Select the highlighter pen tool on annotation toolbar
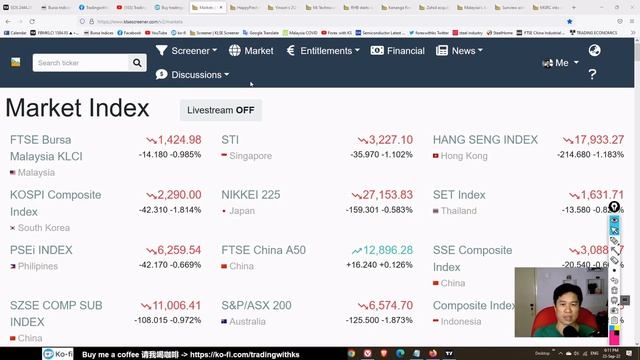The image size is (640, 360). tap(614, 241)
